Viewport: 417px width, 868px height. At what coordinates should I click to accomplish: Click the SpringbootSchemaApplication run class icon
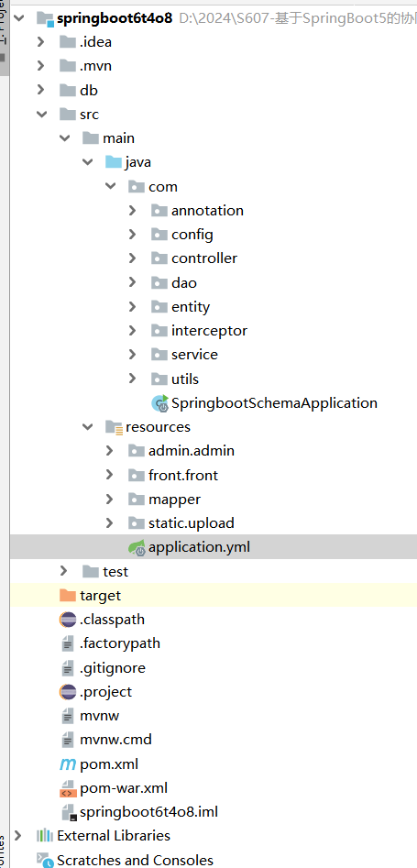(x=160, y=403)
